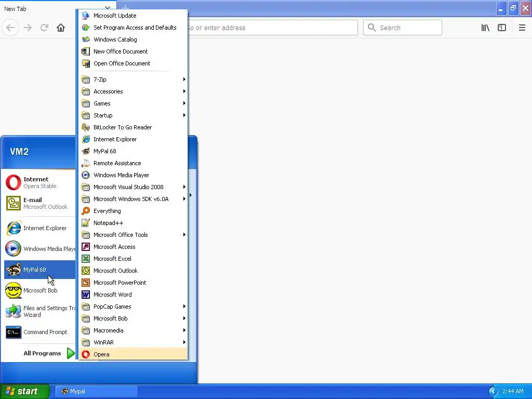Launch Microsoft Bob smiley icon in start menu
Image resolution: width=532 pixels, height=399 pixels.
[x=14, y=290]
